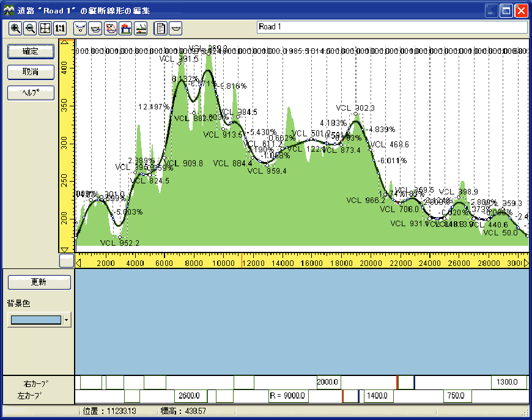
Task: Click the zoom in magnifier icon
Action: pos(15,28)
